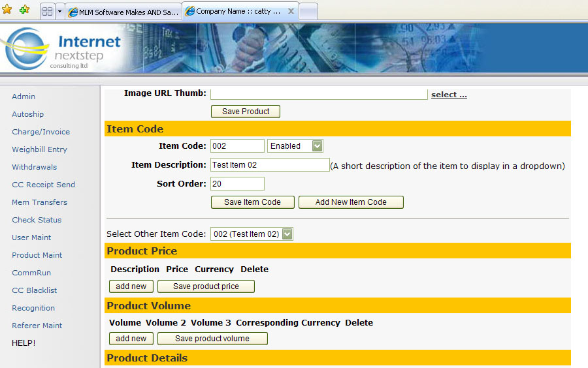
Task: Open Product Maint in sidebar
Action: 37,255
